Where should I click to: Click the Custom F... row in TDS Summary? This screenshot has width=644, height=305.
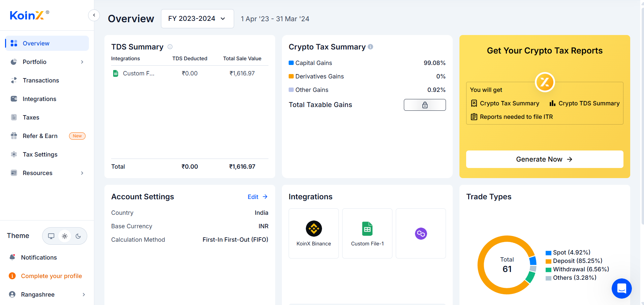coord(190,73)
